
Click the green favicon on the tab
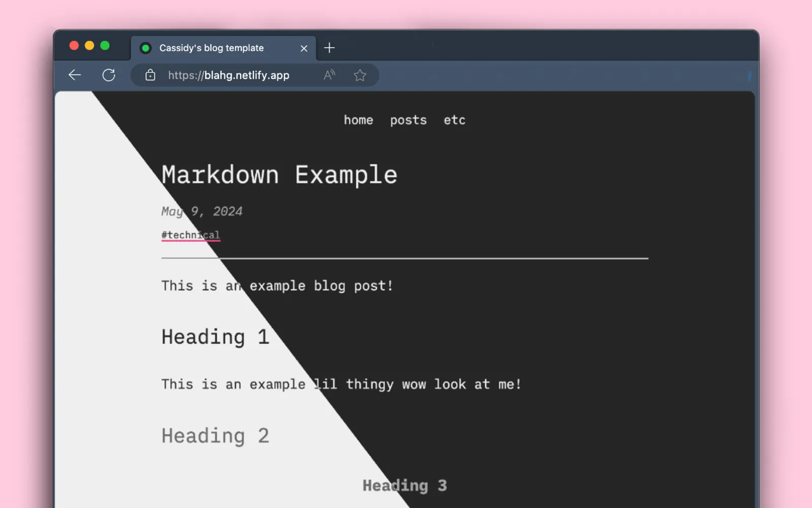(146, 48)
